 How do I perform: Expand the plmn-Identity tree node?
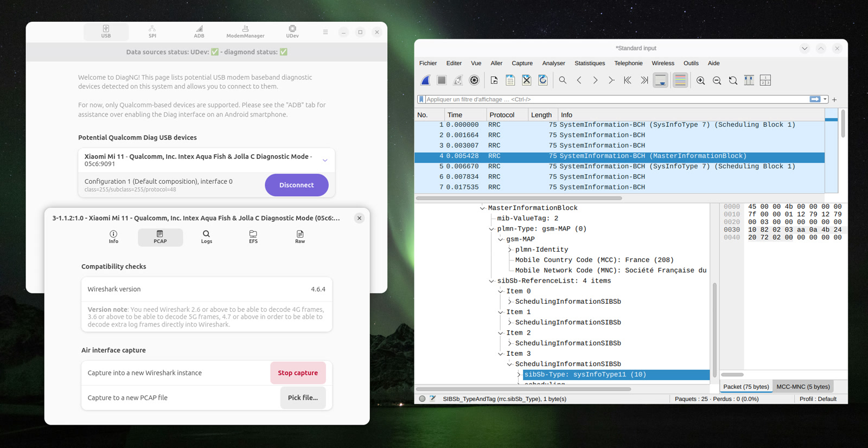coord(510,249)
